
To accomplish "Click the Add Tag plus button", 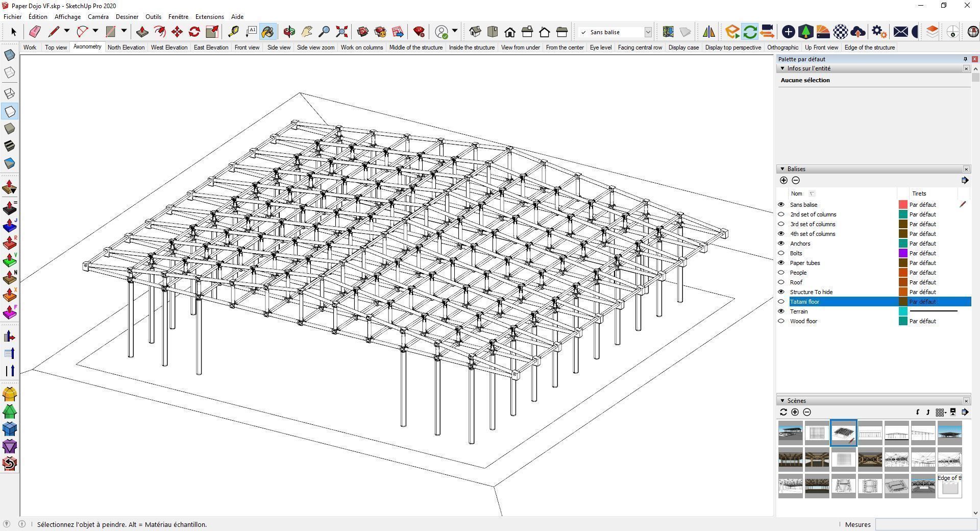I will tap(783, 180).
